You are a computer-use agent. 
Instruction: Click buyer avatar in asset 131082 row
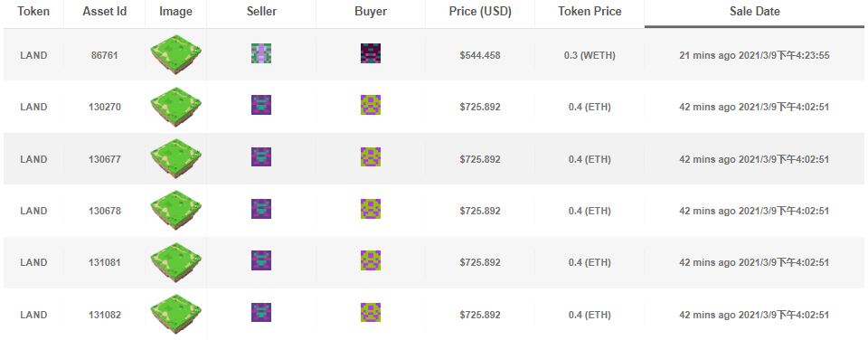coord(371,313)
